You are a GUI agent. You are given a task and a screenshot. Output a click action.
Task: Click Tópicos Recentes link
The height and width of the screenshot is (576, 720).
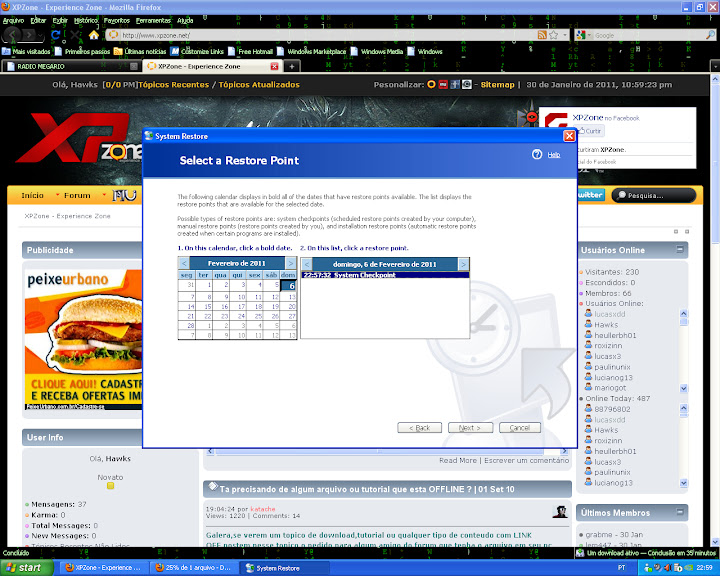point(174,85)
